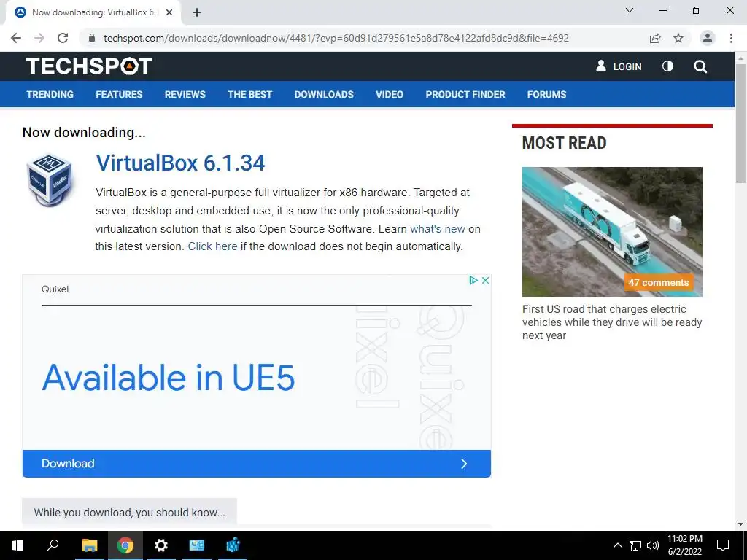This screenshot has height=560, width=747.
Task: Click the network tray icon
Action: coord(635,545)
